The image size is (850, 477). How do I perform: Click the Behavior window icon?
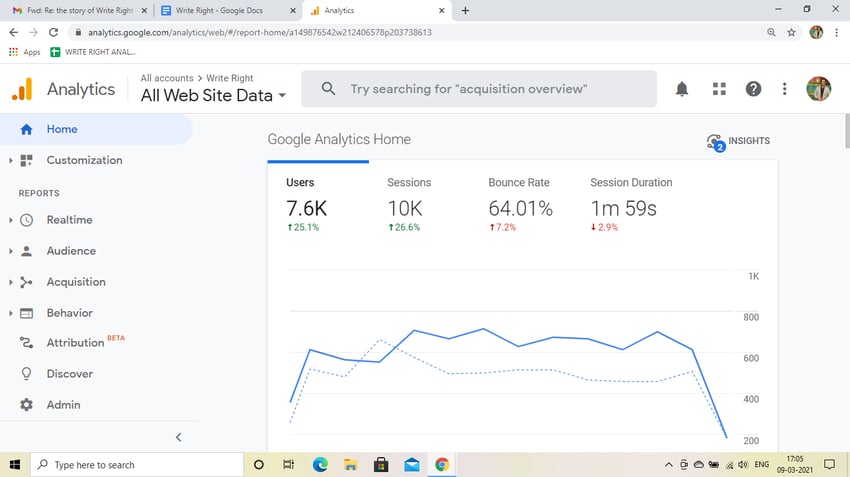pyautogui.click(x=26, y=313)
